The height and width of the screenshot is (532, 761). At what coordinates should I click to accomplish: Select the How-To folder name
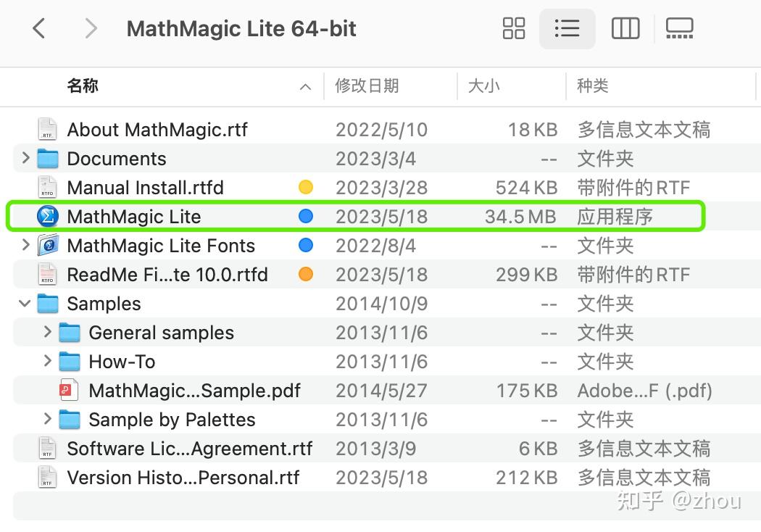[x=122, y=362]
